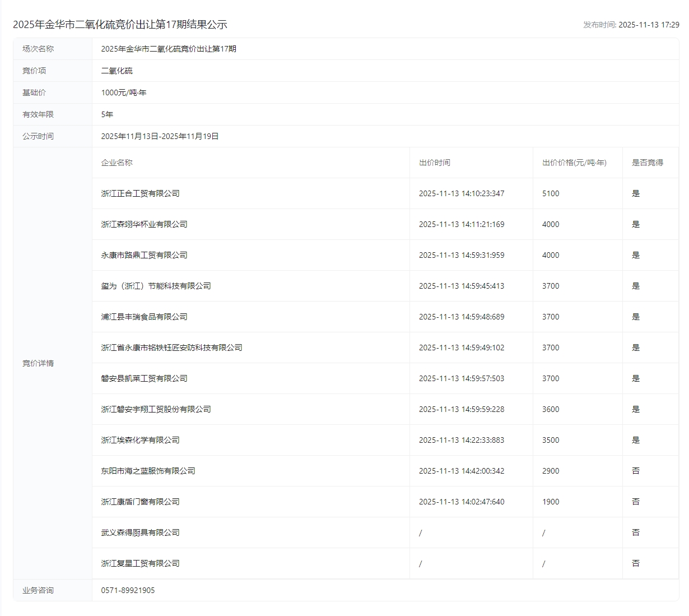Select the 浙江森翊华杯业有限公司 row name
Viewport: 689px width, 616px height.
pyautogui.click(x=144, y=224)
